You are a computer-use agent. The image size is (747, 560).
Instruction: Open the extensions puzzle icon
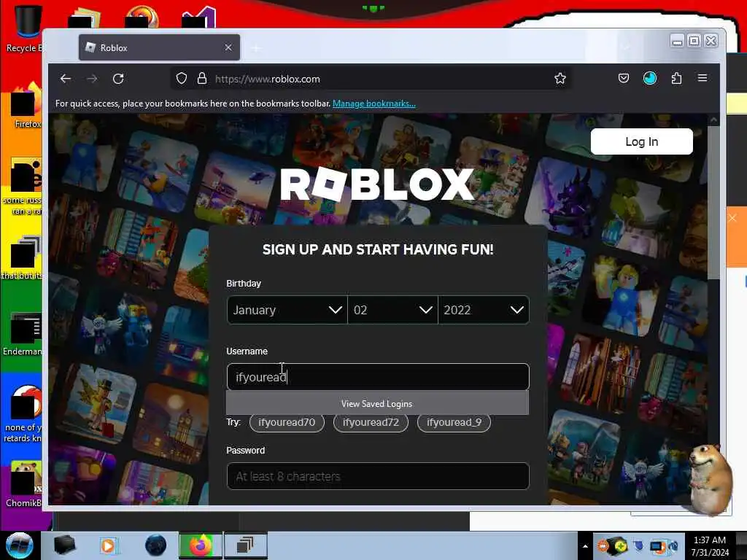[x=676, y=78]
